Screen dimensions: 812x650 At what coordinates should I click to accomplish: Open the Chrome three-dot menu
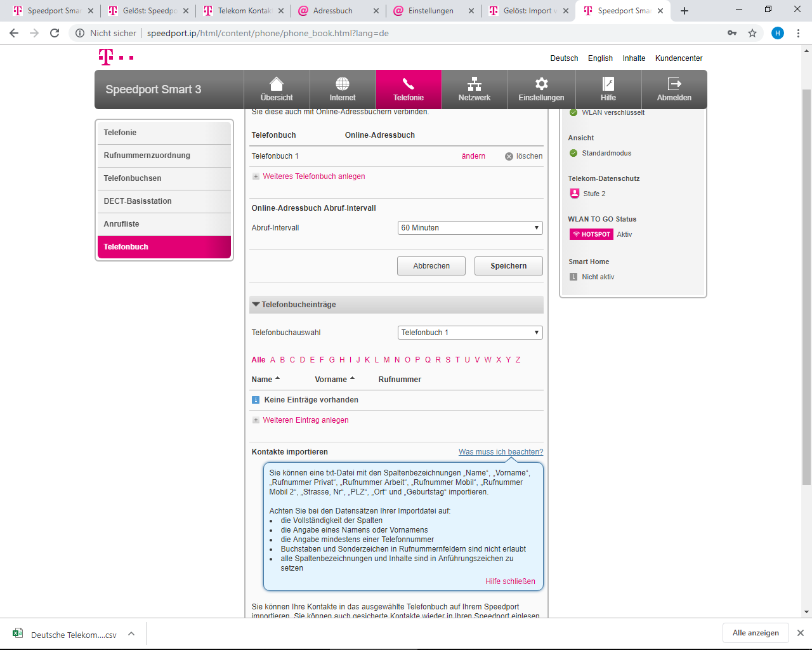click(x=798, y=33)
